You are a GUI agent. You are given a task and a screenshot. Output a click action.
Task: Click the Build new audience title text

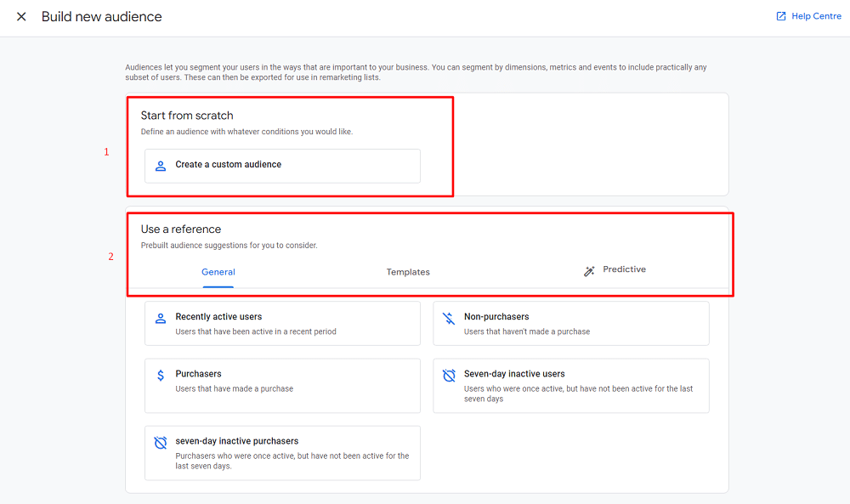click(x=101, y=16)
